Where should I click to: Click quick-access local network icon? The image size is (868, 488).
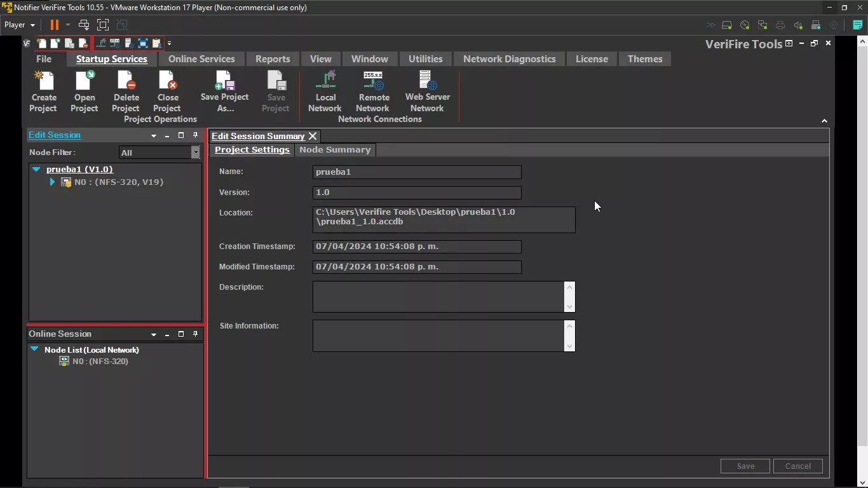(101, 43)
